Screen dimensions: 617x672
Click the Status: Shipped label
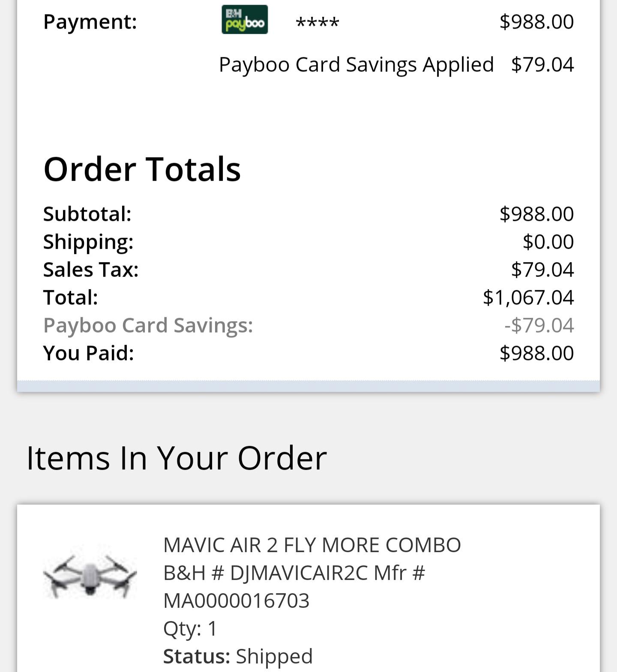[238, 656]
